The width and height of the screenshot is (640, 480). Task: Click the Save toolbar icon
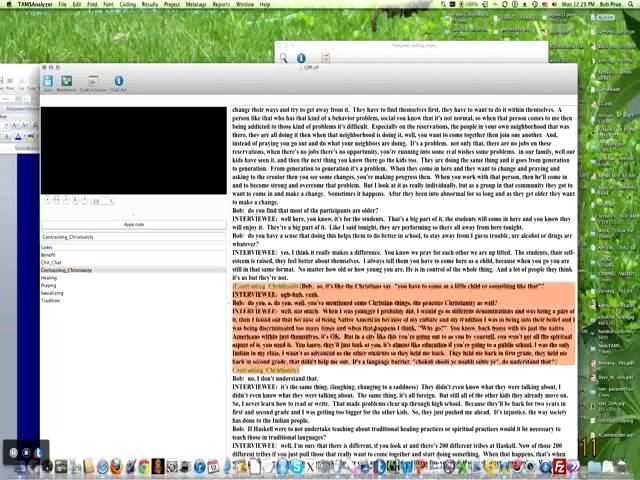48,81
